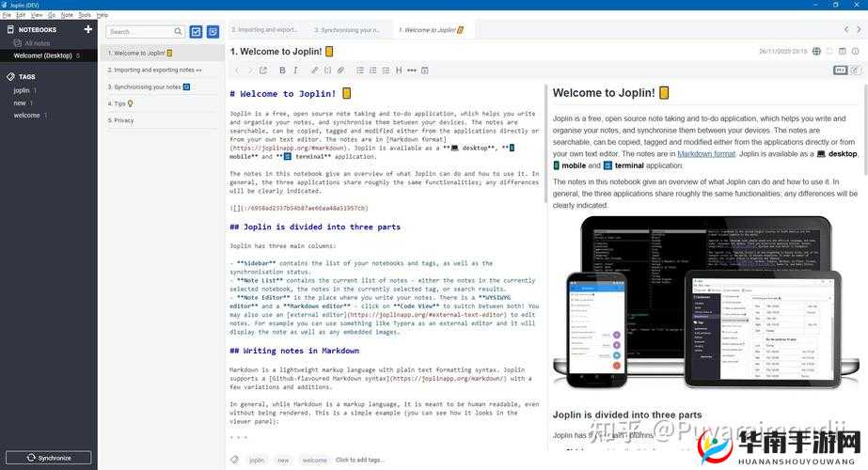868x470 pixels.
Task: Click the search magnifier icon
Action: (179, 32)
